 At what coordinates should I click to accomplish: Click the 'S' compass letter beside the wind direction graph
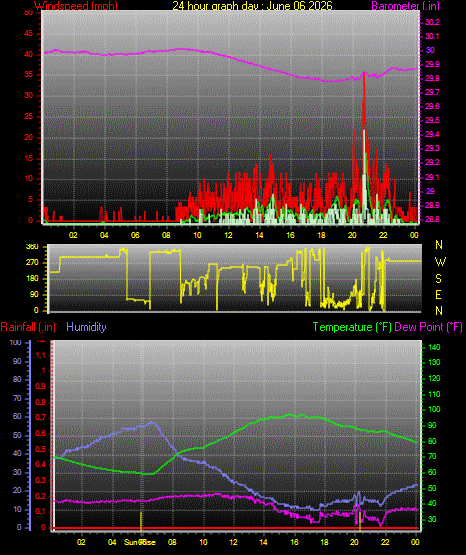click(438, 279)
